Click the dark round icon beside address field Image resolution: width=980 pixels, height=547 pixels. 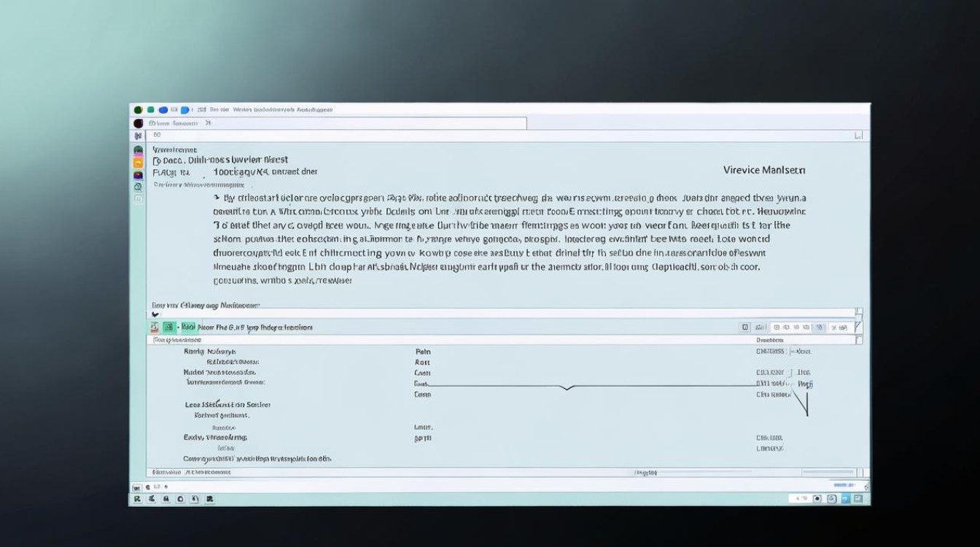tap(138, 123)
